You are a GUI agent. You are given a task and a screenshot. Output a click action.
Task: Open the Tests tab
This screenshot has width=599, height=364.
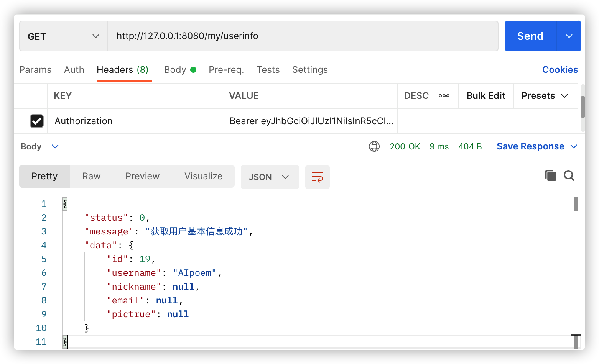click(268, 70)
